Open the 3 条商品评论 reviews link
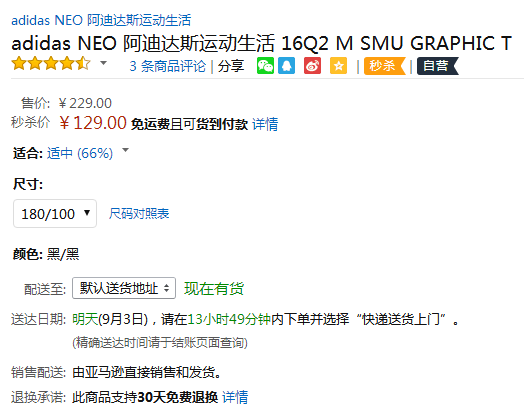The width and height of the screenshot is (524, 412). pos(168,66)
